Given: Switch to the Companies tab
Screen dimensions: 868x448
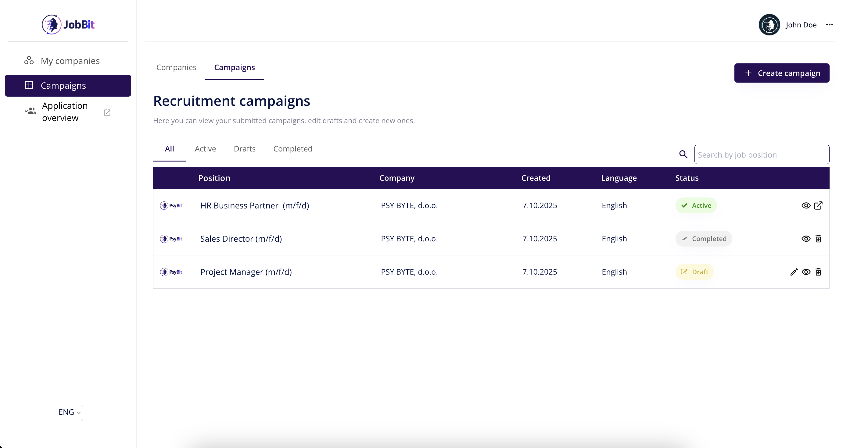Looking at the screenshot, I should coord(176,67).
